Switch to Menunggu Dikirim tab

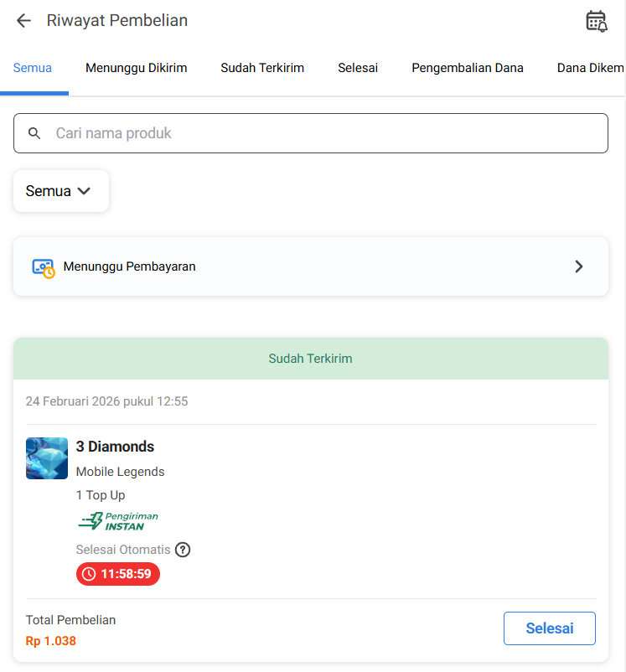click(x=136, y=68)
